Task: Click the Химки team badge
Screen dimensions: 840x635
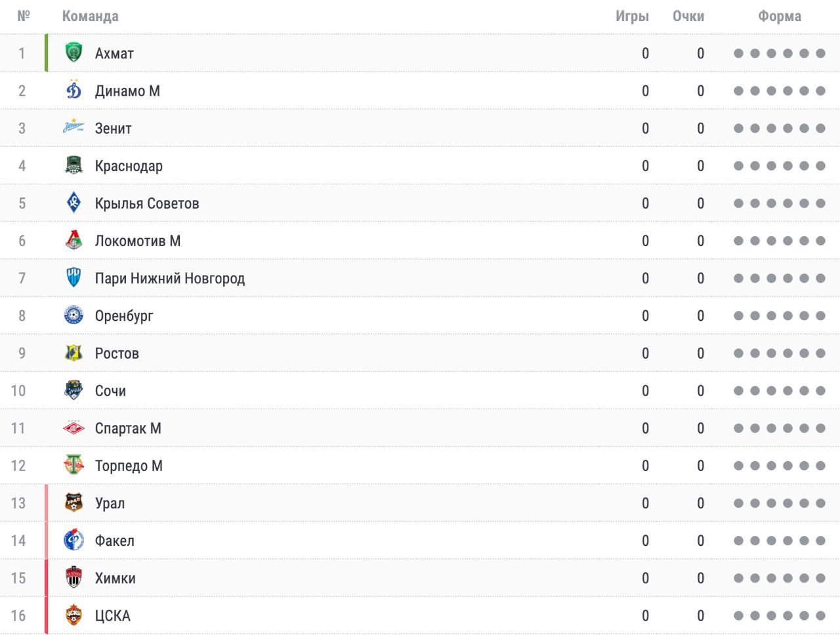Action: pos(73,578)
